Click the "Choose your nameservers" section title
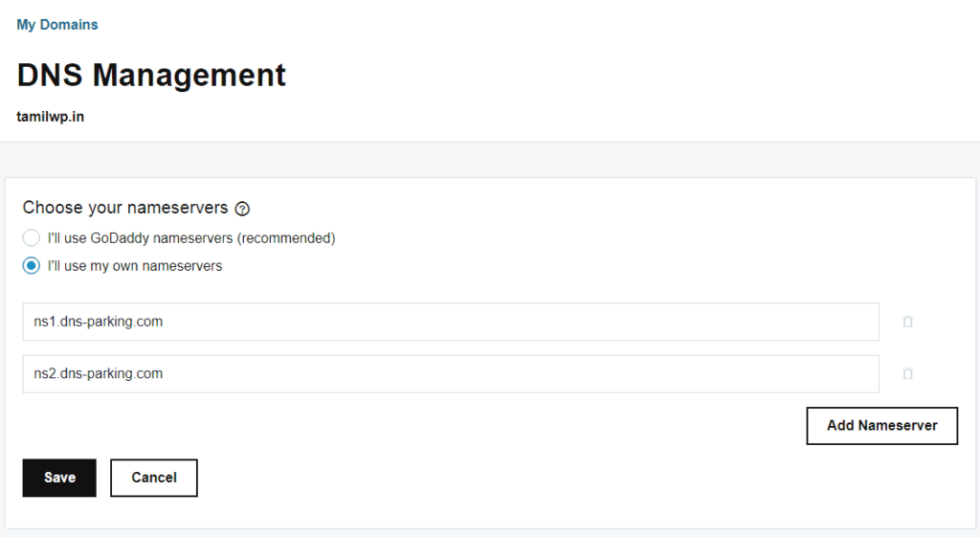The image size is (980, 537). tap(125, 208)
